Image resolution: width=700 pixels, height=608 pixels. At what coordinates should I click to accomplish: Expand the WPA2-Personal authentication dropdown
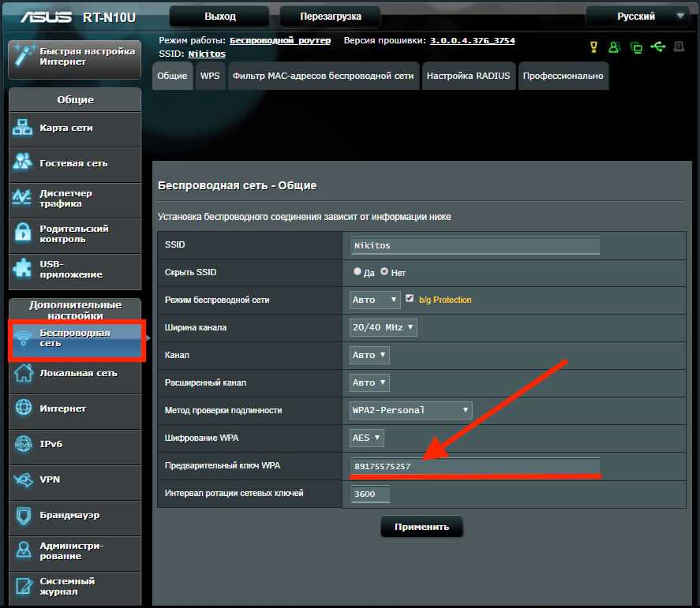point(410,410)
